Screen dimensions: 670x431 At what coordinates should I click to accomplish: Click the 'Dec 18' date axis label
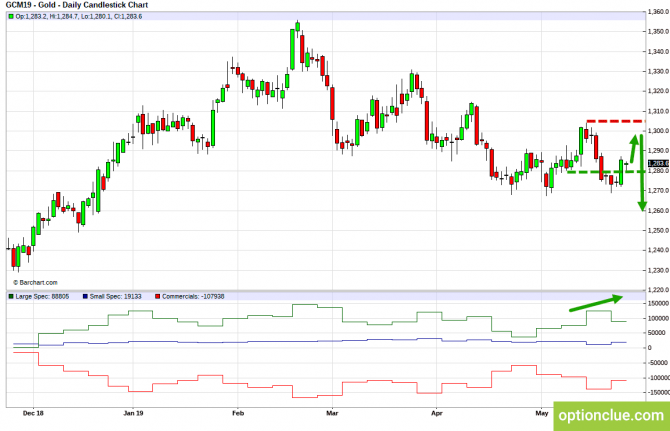[33, 413]
